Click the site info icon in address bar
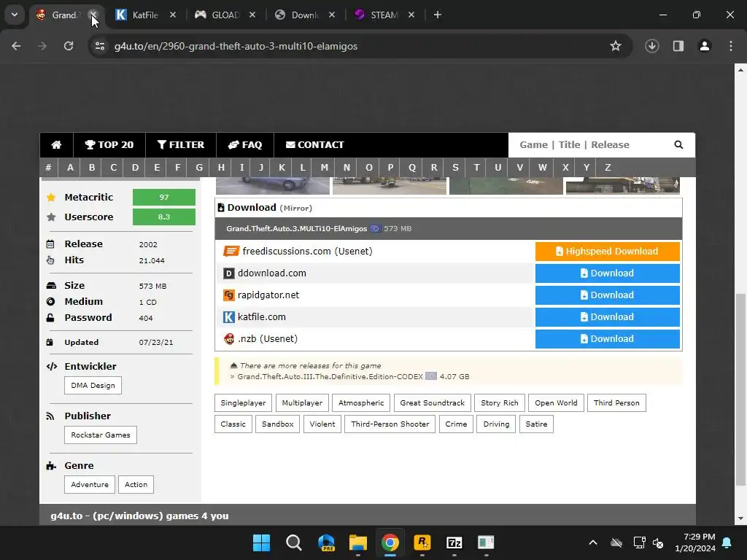 99,46
